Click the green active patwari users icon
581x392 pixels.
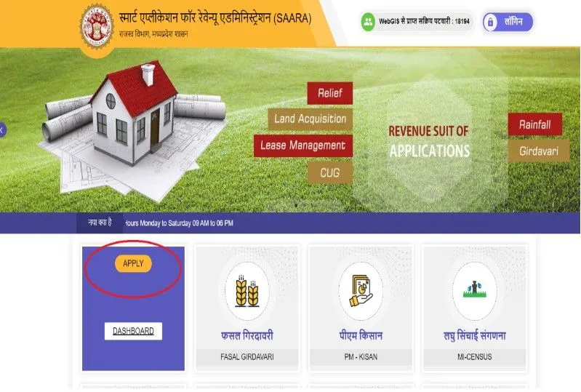coord(368,22)
